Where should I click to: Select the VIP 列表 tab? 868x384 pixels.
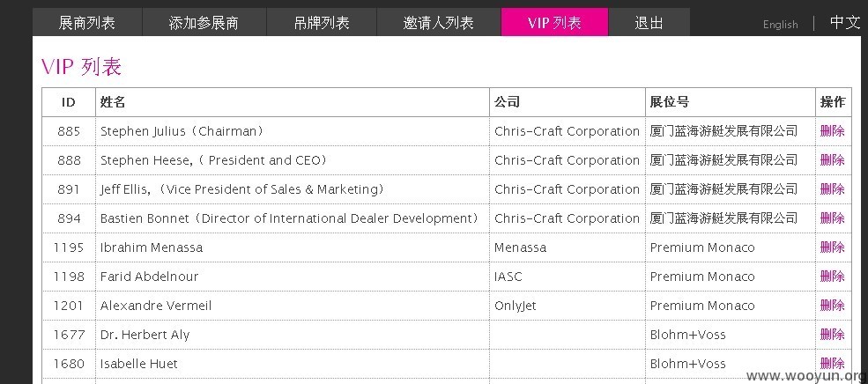(x=554, y=23)
